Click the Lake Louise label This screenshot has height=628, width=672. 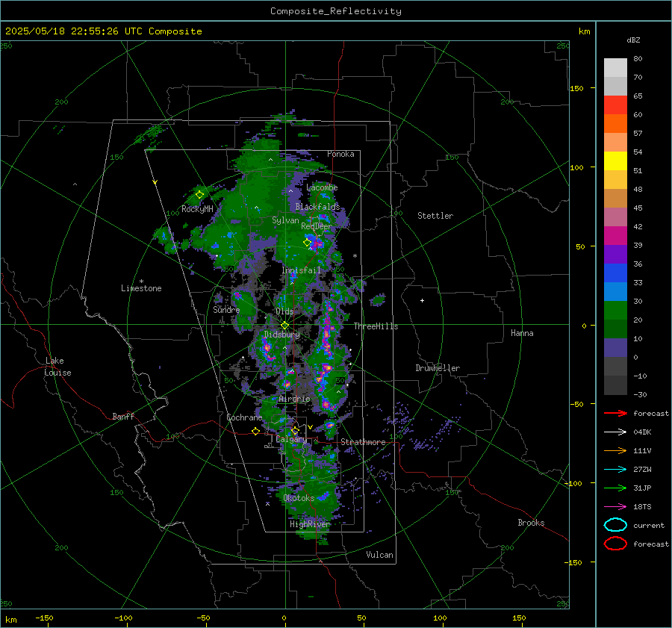[57, 367]
